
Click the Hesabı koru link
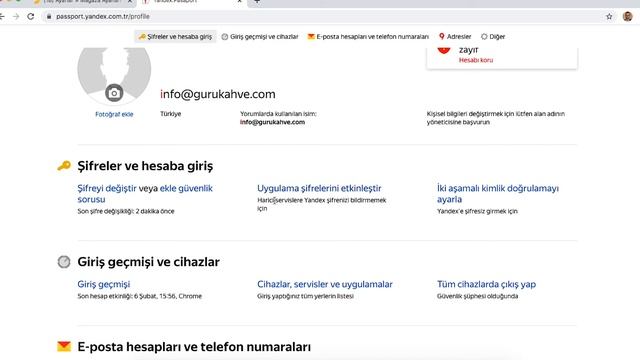tap(476, 60)
